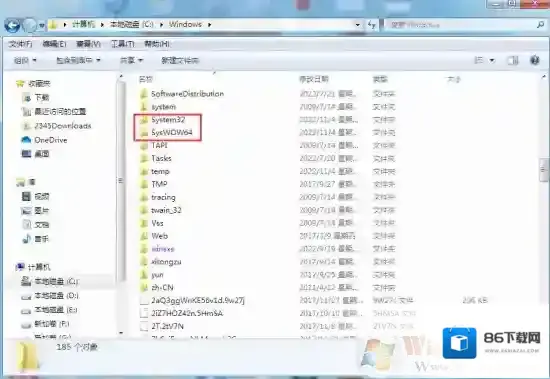Select the zh-CN folder icon
The image size is (550, 379).
pyautogui.click(x=144, y=287)
